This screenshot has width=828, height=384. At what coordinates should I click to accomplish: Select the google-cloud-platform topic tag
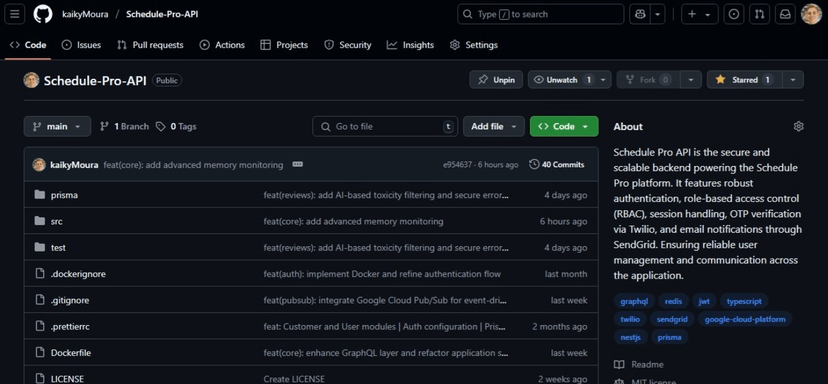(x=745, y=319)
